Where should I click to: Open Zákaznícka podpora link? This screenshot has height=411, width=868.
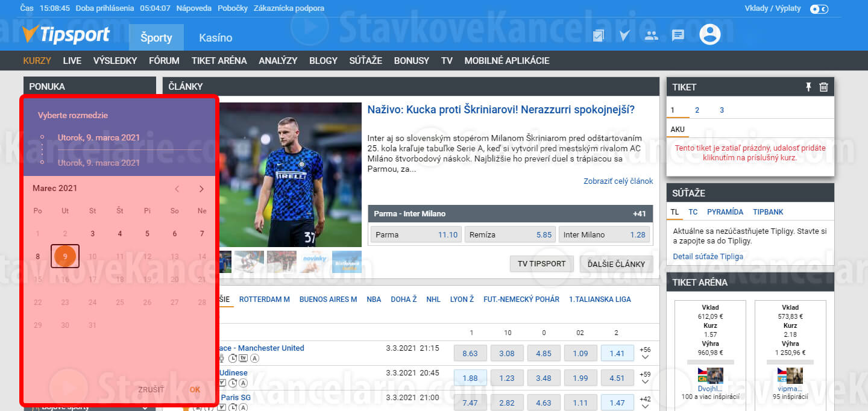[289, 8]
